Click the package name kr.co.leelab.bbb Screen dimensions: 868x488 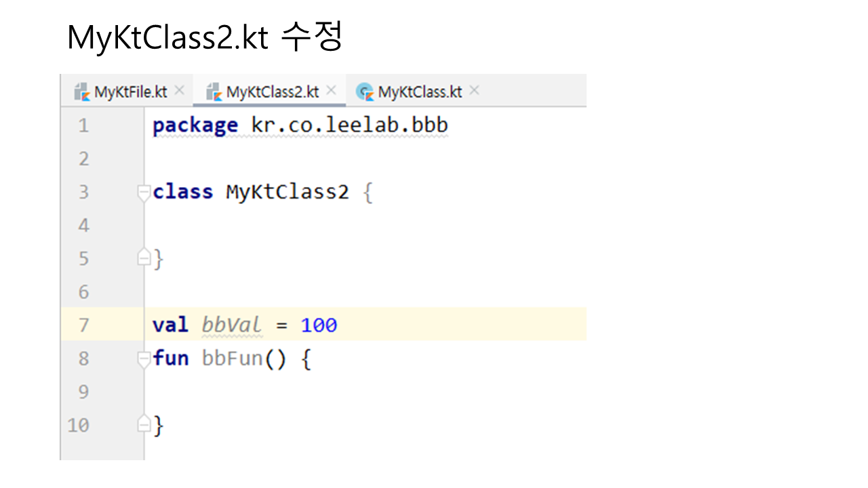tap(349, 126)
